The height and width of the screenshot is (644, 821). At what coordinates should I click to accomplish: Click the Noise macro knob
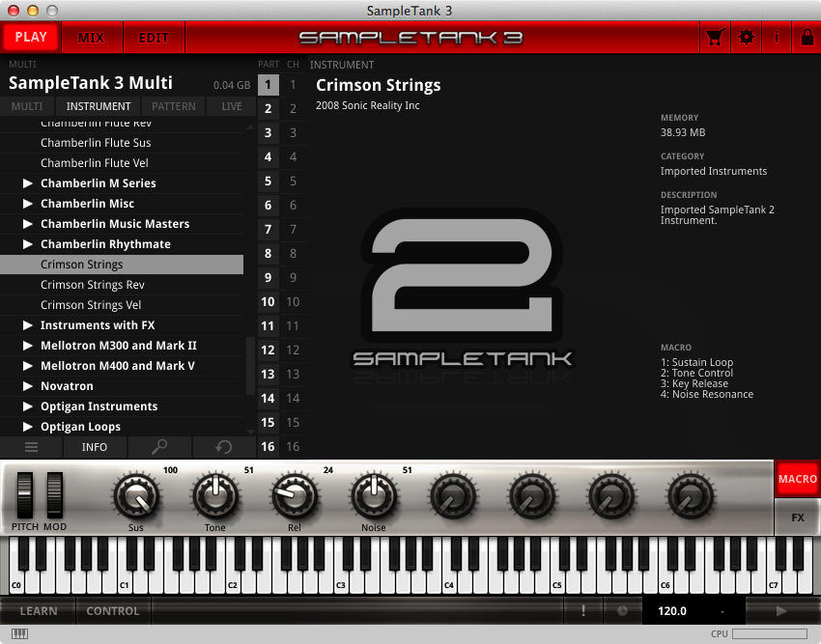(x=374, y=496)
